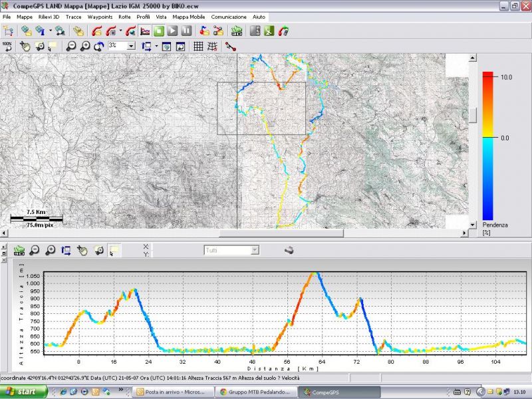Screen dimensions: 532x399
Task: Open the Profili menu
Action: pos(143,17)
